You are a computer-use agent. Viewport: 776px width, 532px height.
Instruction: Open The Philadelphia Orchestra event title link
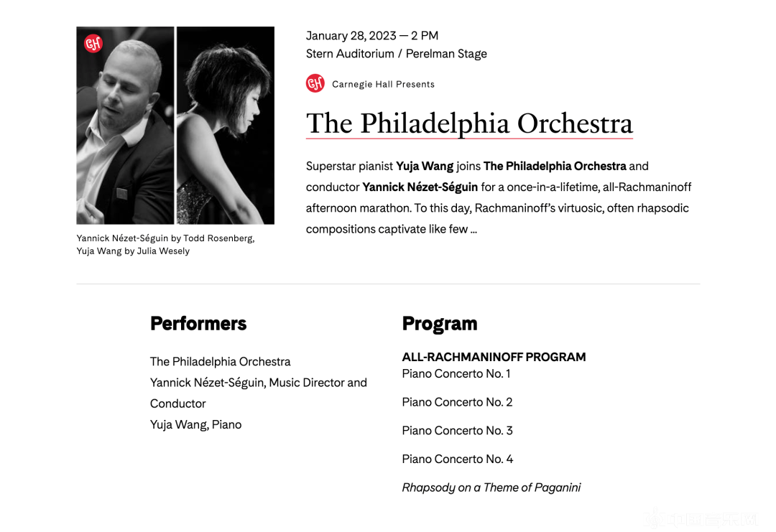(x=469, y=123)
